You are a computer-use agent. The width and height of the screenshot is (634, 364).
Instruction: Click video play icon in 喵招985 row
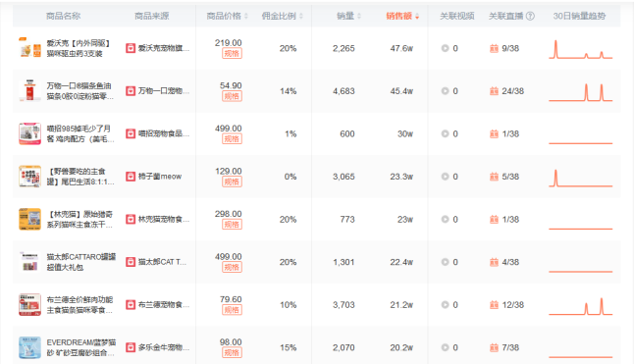pos(445,133)
